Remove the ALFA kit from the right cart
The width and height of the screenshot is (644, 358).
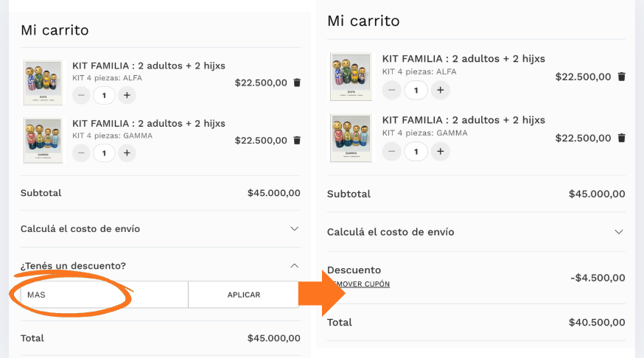621,77
